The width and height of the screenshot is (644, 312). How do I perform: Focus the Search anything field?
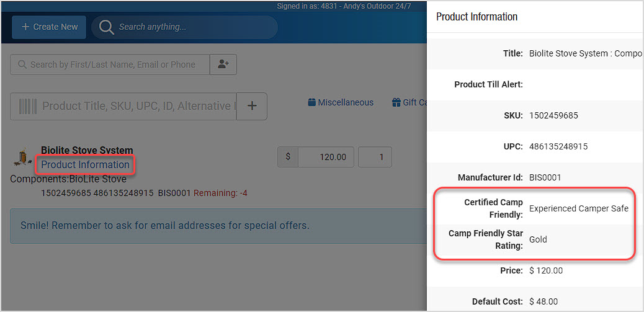pyautogui.click(x=184, y=27)
